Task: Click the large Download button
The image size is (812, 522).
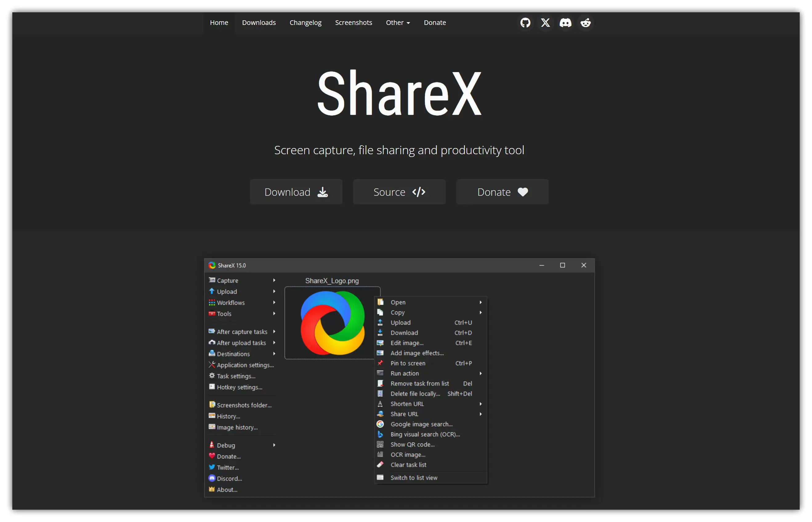Action: (x=296, y=192)
